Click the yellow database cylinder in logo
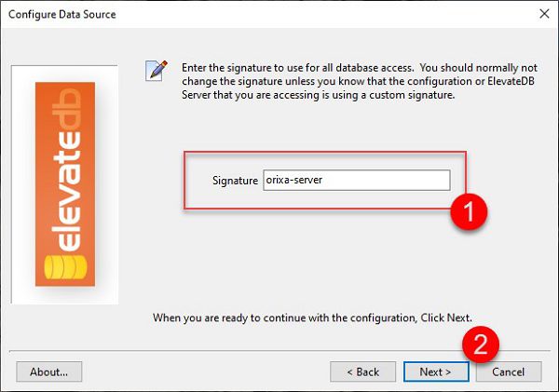 pos(65,267)
